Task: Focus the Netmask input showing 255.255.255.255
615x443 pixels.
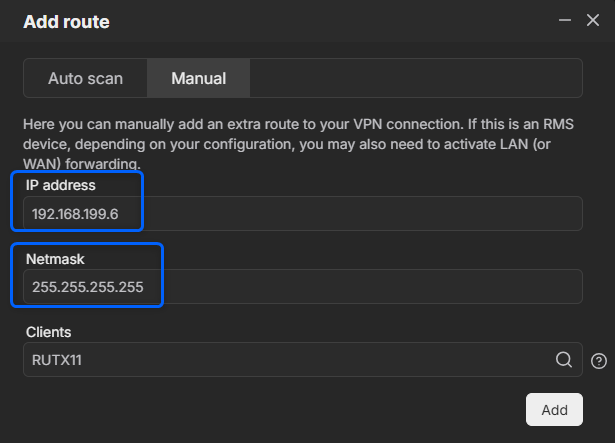Action: [x=303, y=286]
